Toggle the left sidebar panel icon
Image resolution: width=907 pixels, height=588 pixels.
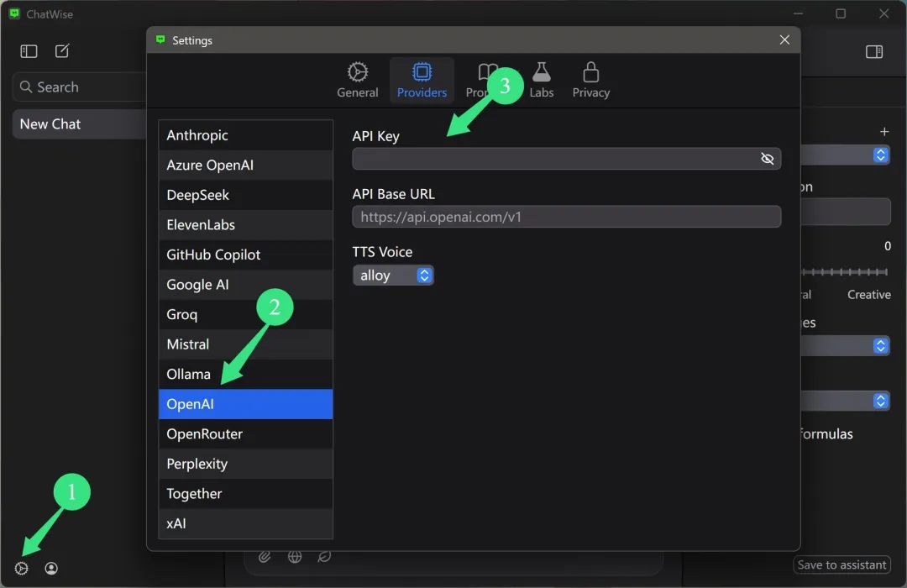[29, 51]
